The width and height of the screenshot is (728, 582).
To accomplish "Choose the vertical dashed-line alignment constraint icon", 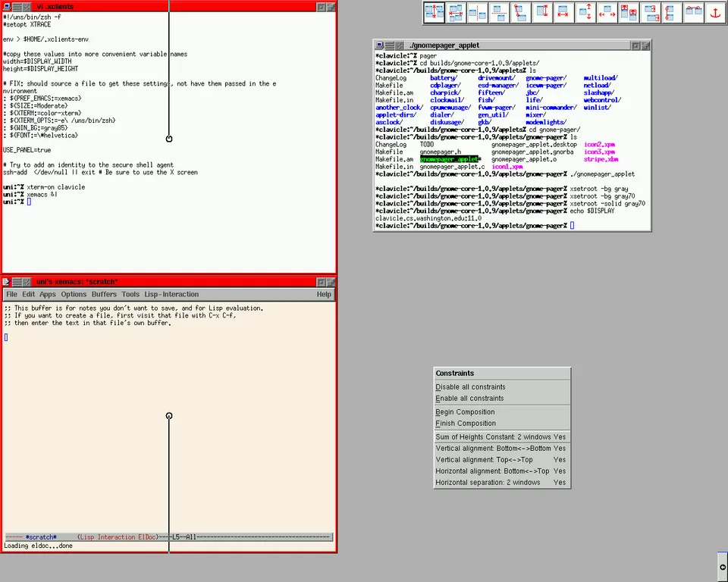I will pos(477,13).
